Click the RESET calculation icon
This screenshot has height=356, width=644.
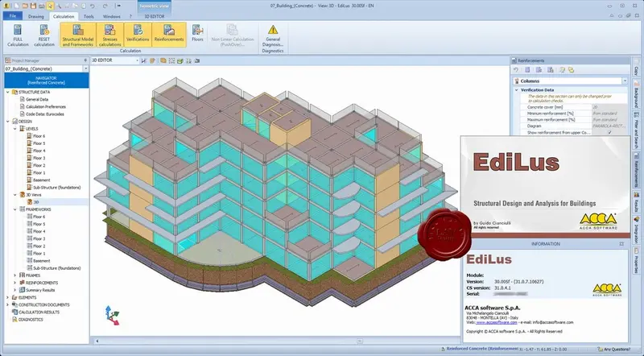coord(44,35)
